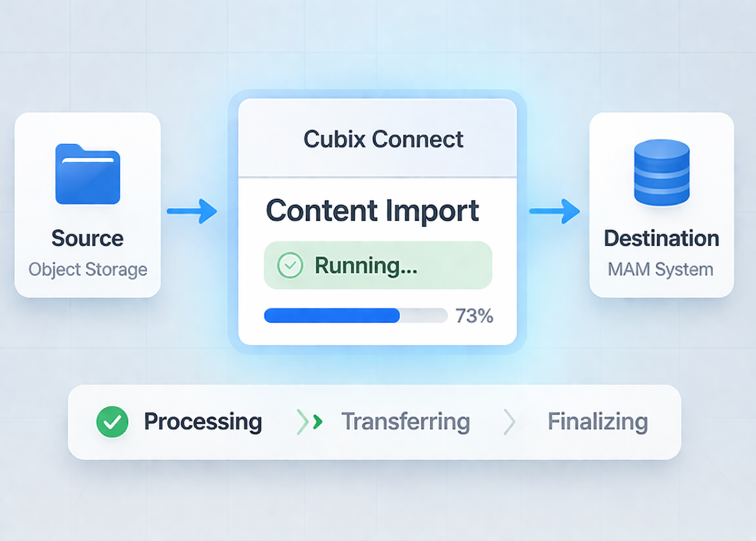The height and width of the screenshot is (541, 756).
Task: Click the Destination database cylinder icon
Action: (661, 172)
